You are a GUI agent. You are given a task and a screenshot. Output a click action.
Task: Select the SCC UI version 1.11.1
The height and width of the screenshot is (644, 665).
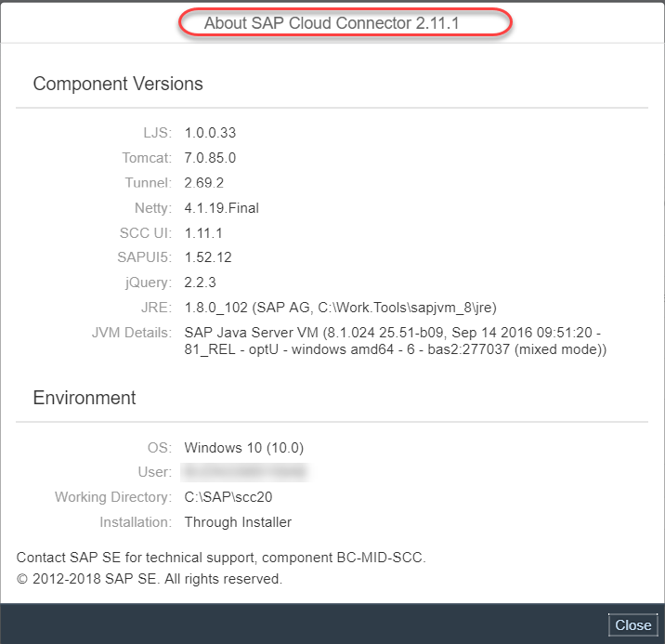click(x=203, y=233)
